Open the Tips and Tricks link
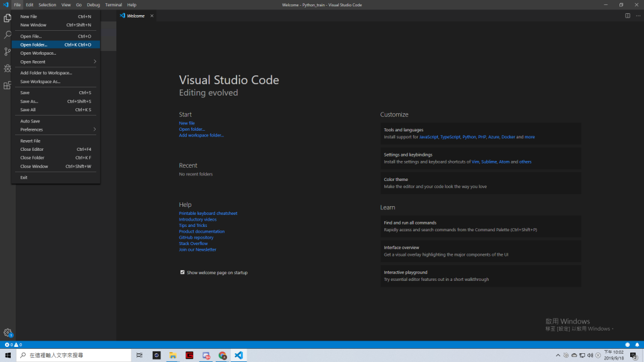 (193, 226)
